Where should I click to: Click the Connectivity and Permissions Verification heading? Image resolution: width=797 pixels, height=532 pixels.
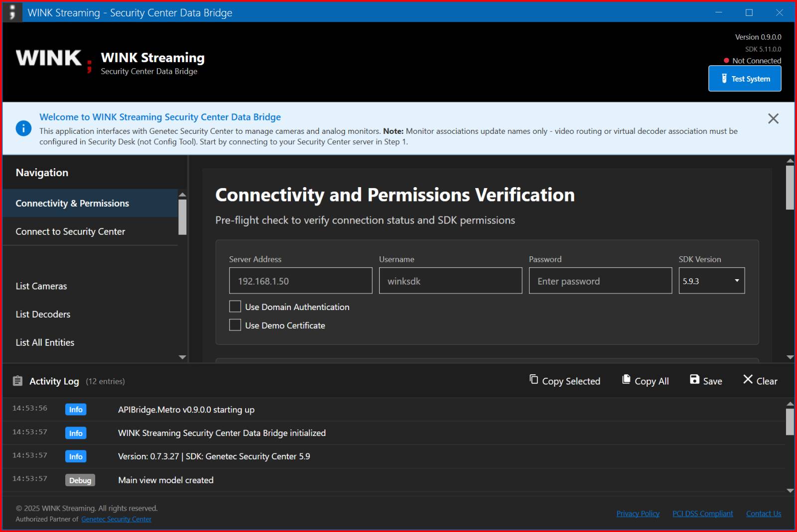tap(395, 195)
